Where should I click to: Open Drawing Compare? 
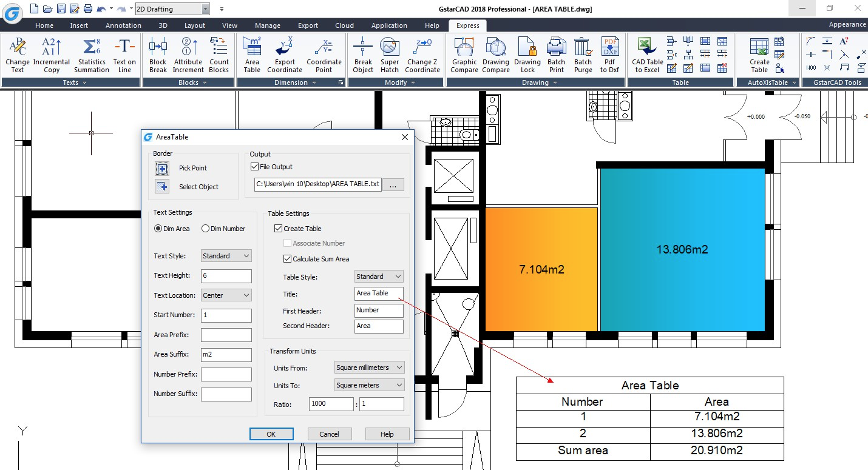(x=496, y=55)
